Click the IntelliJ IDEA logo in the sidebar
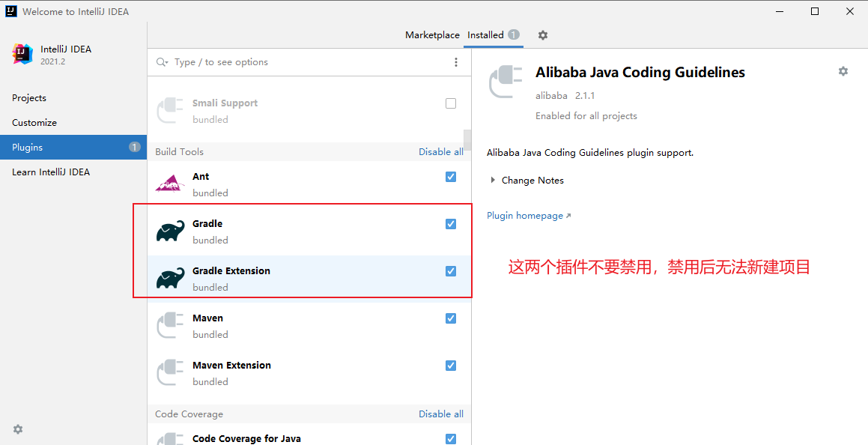Screen dimensions: 868x445 click(22, 54)
